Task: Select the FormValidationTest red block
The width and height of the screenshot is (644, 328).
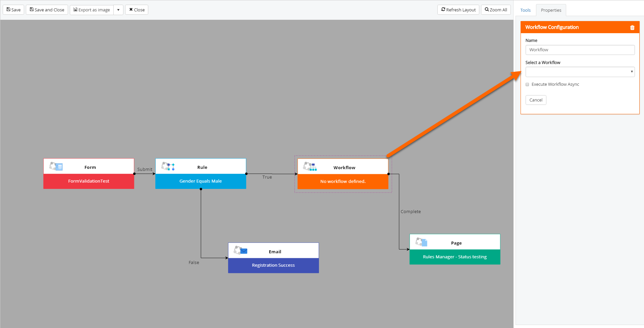Action: (89, 181)
